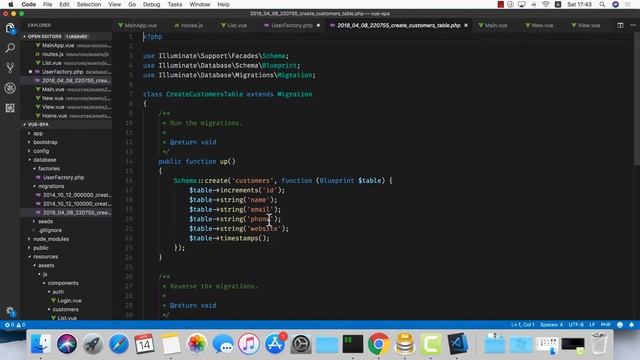Viewport: 640px width, 360px height.
Task: Open App Store from the dock
Action: (x=275, y=344)
